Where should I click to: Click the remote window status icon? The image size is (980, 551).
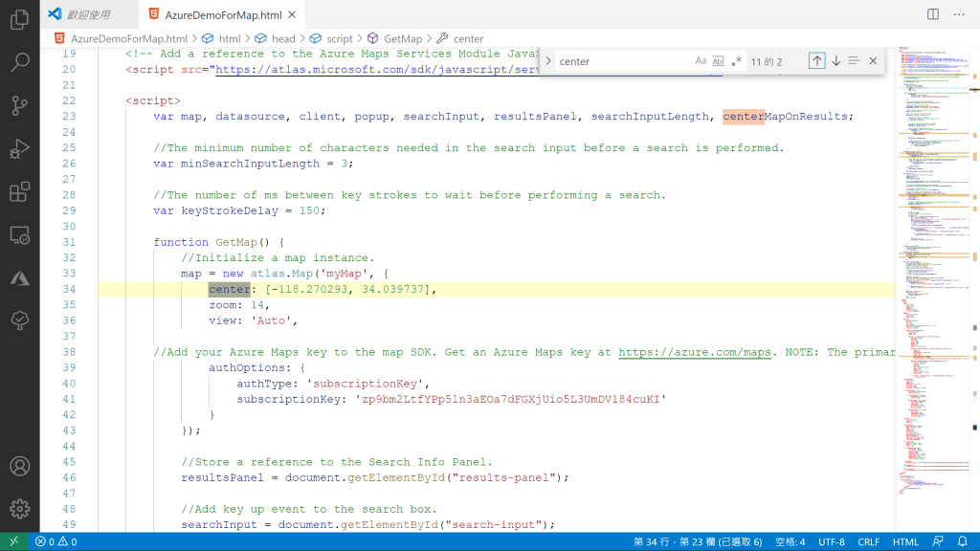pyautogui.click(x=13, y=541)
